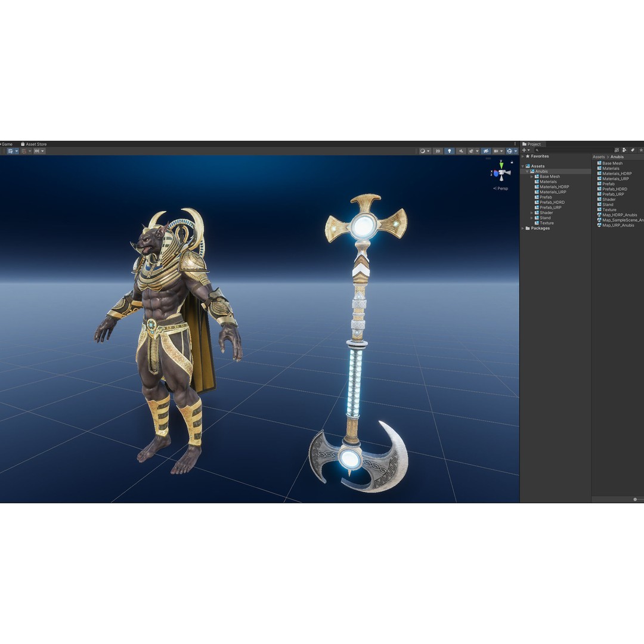Click the green Y axis on orientation gizmo
This screenshot has width=644, height=644.
coord(501,165)
